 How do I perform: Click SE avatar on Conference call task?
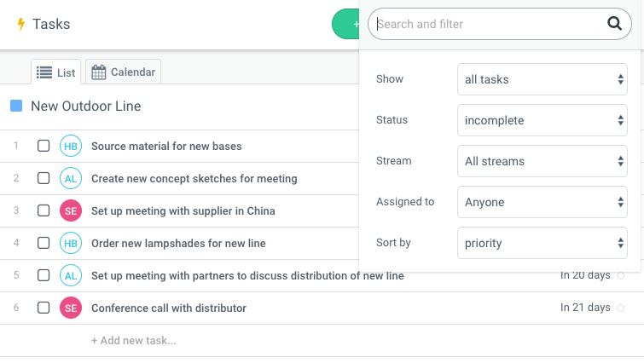[70, 308]
